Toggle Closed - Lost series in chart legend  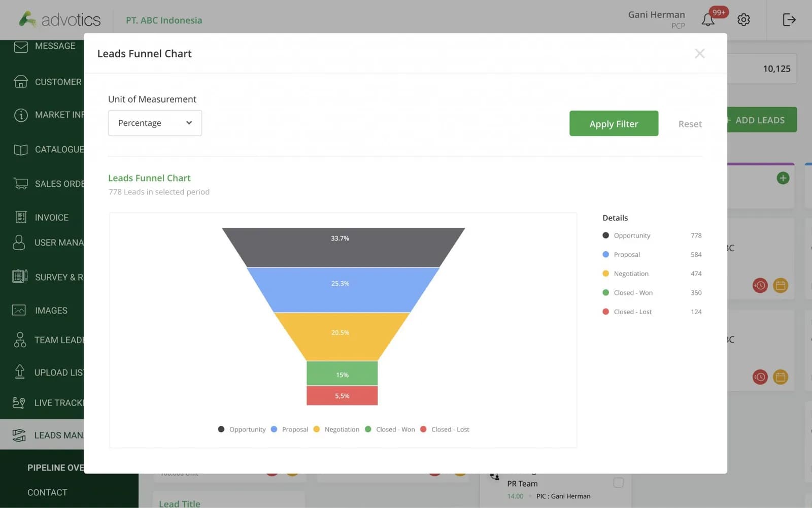(445, 429)
